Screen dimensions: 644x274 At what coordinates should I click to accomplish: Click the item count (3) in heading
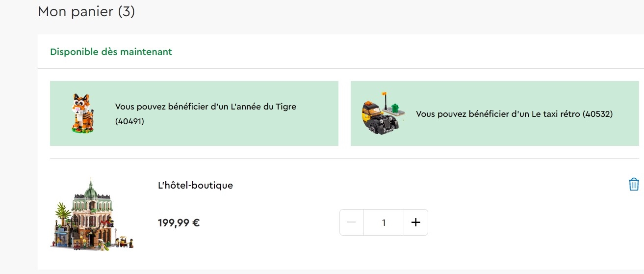[x=126, y=11]
